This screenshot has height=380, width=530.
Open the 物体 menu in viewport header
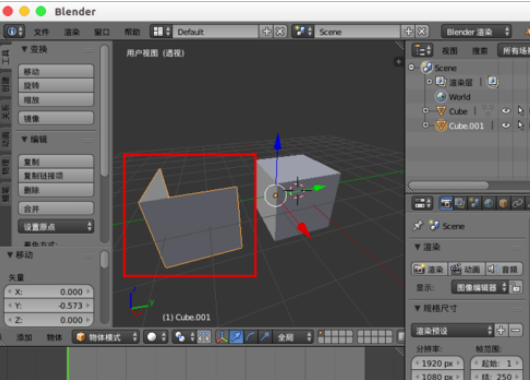(54, 337)
